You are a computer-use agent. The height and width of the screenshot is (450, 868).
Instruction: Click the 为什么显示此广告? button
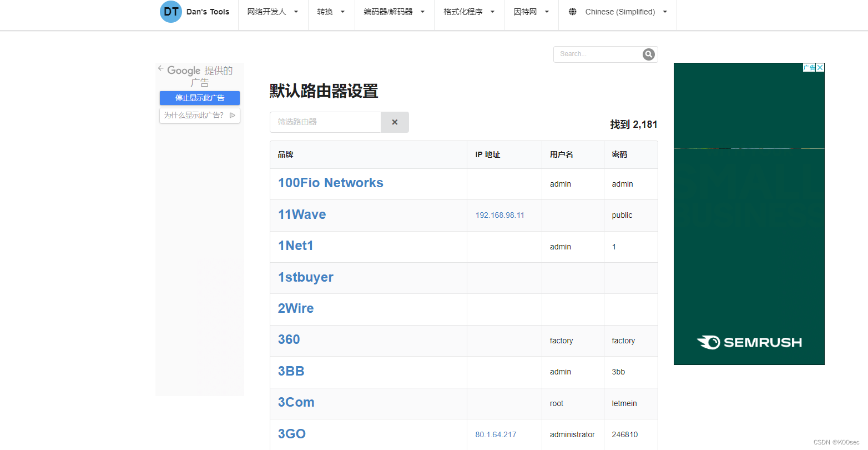pos(200,115)
